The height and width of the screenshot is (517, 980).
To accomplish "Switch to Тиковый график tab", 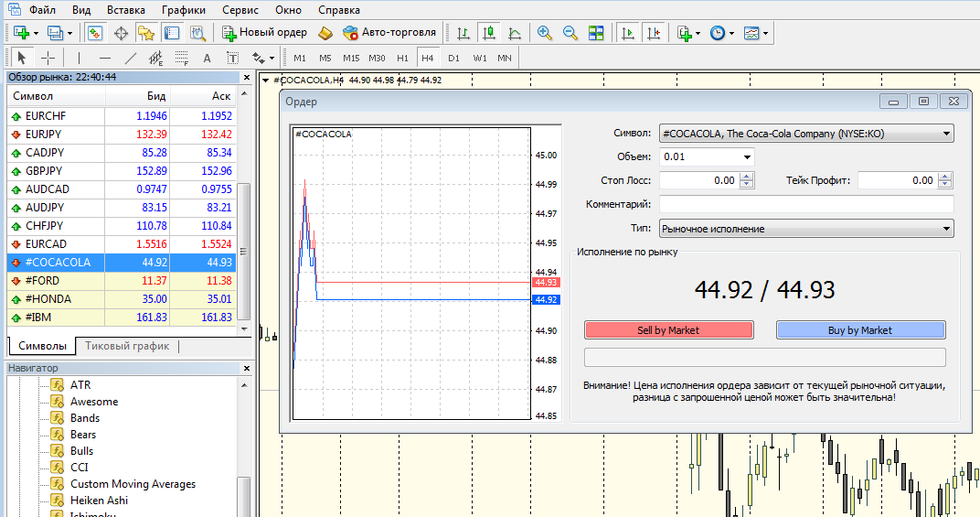I will (x=127, y=346).
